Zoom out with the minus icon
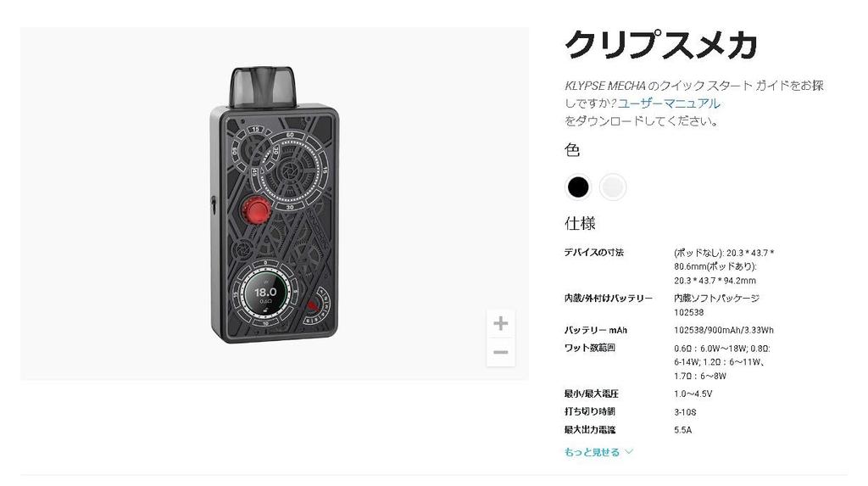 tap(500, 353)
